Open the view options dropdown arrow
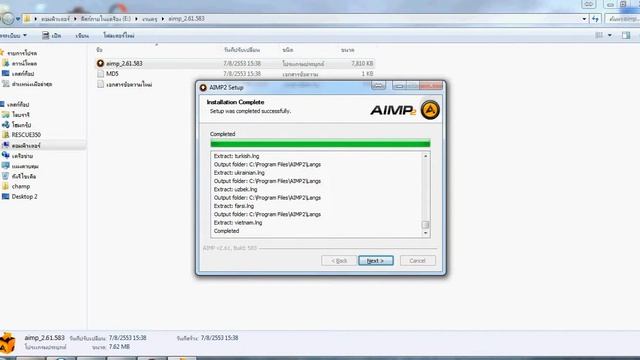The height and width of the screenshot is (360, 640). click(610, 36)
